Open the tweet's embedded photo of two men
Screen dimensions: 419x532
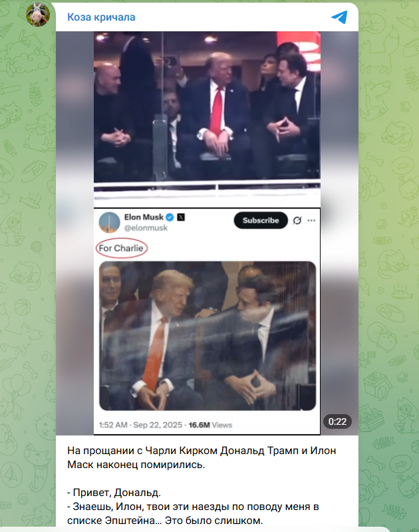[208, 336]
